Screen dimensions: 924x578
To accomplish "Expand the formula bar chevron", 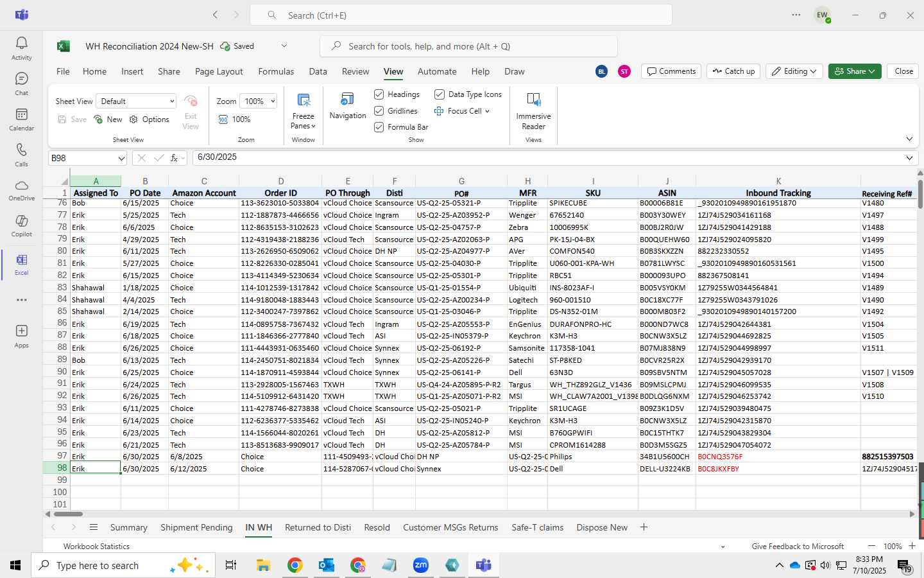I will [909, 158].
